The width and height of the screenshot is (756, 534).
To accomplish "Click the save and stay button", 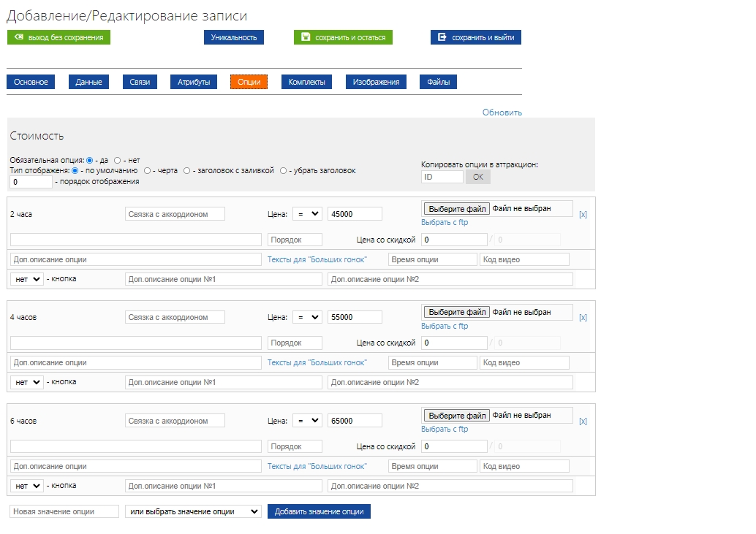I will (343, 37).
